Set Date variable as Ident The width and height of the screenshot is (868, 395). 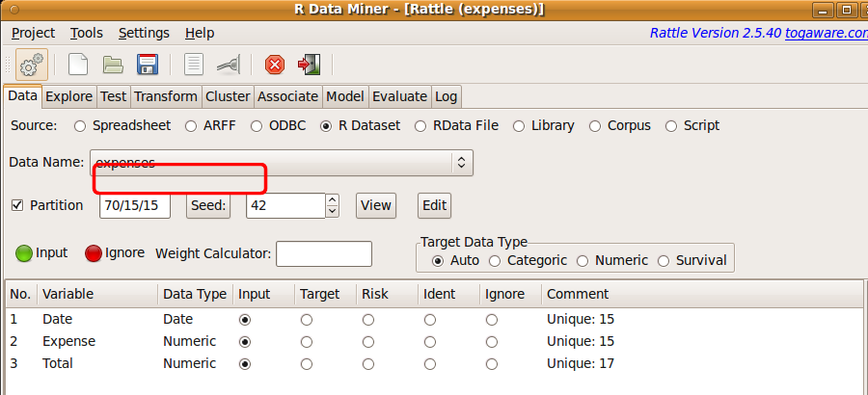(429, 320)
